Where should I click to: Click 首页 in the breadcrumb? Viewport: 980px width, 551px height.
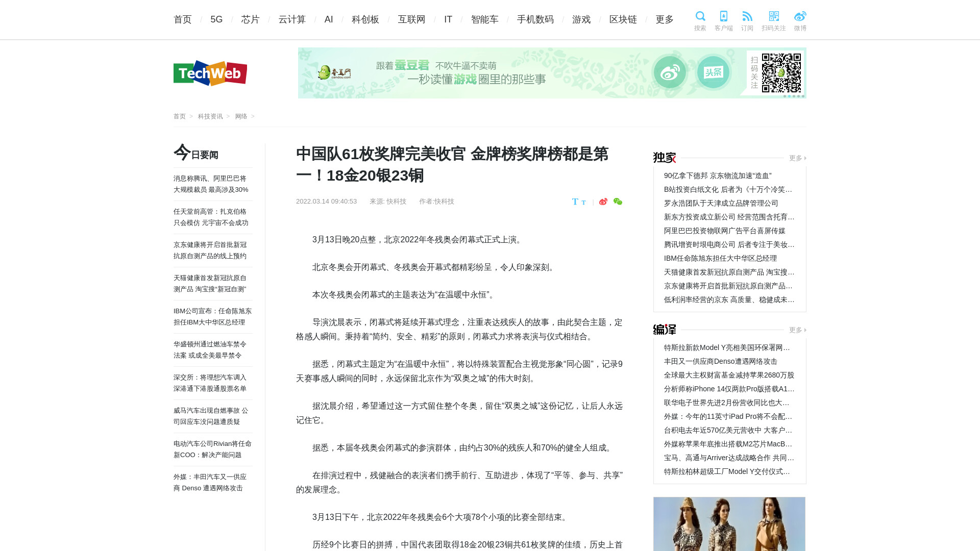click(180, 116)
